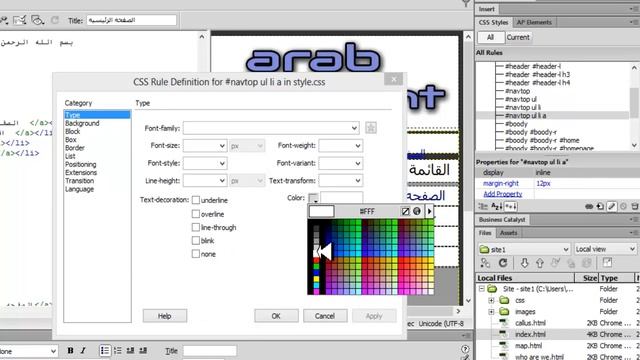Click the Help button in dialog
Screen dimensions: 640x360
click(164, 316)
